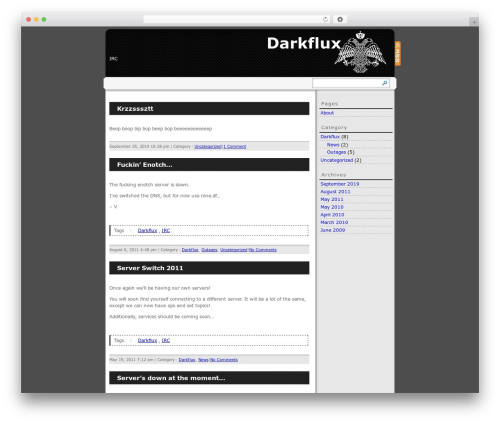The width and height of the screenshot is (500, 423).
Task: Click IRC tag on Enotch post
Action: [x=166, y=231]
